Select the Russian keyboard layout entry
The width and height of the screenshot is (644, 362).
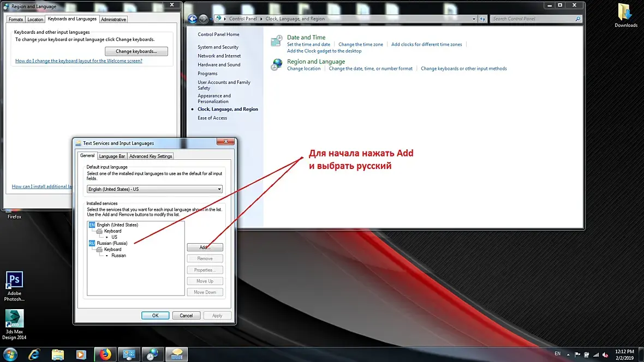pyautogui.click(x=118, y=256)
